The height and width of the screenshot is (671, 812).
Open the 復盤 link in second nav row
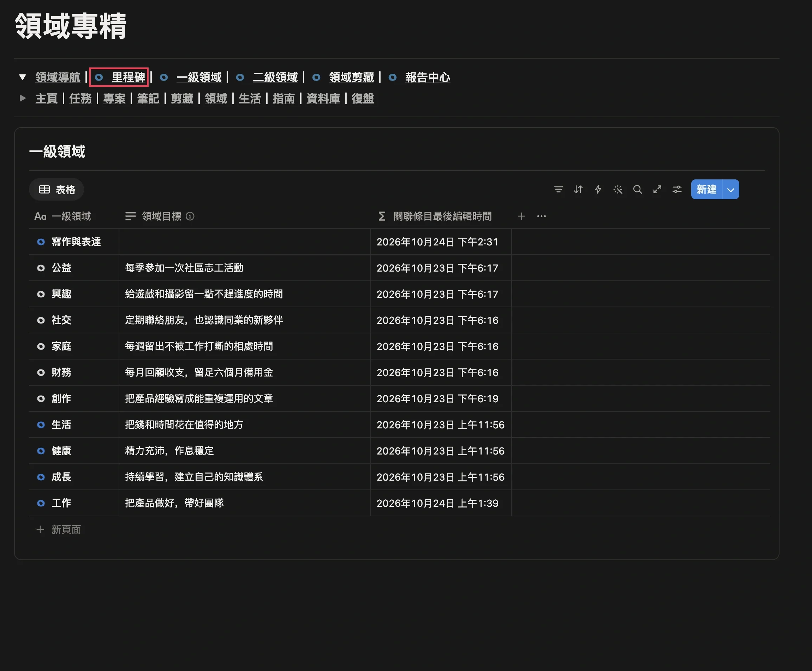coord(363,99)
